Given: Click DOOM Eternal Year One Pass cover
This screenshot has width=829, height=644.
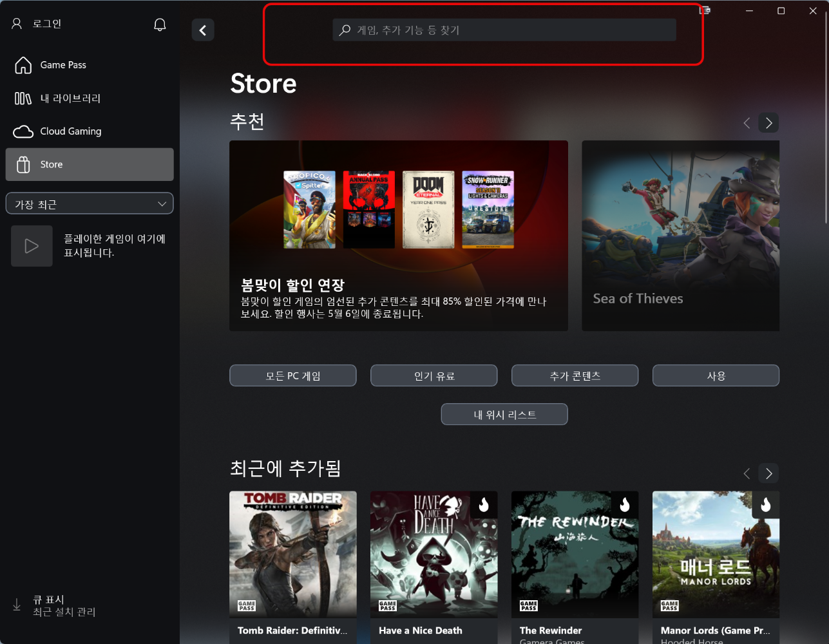Looking at the screenshot, I should 428,209.
